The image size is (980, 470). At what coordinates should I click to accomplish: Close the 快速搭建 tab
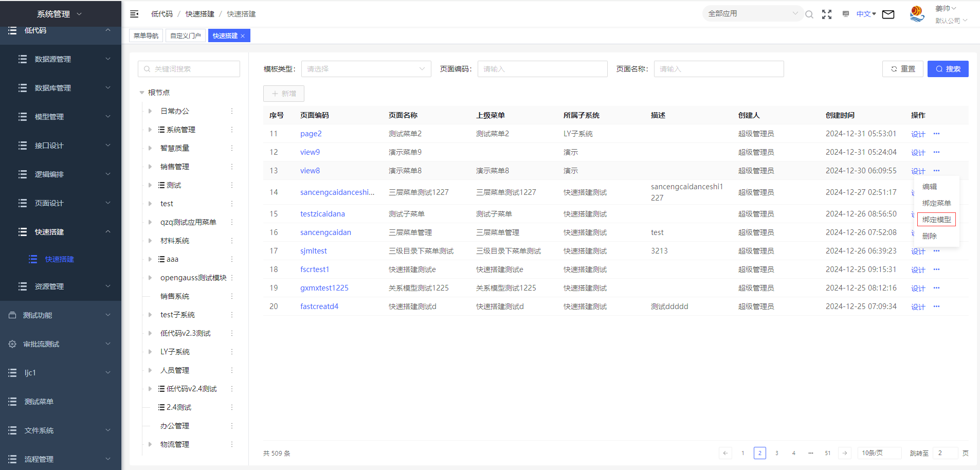click(x=243, y=36)
